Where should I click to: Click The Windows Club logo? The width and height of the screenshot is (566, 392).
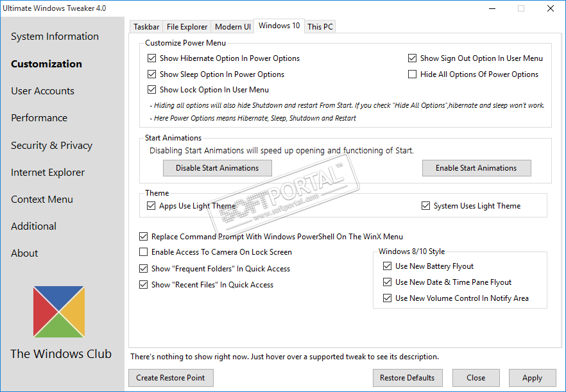tap(59, 312)
